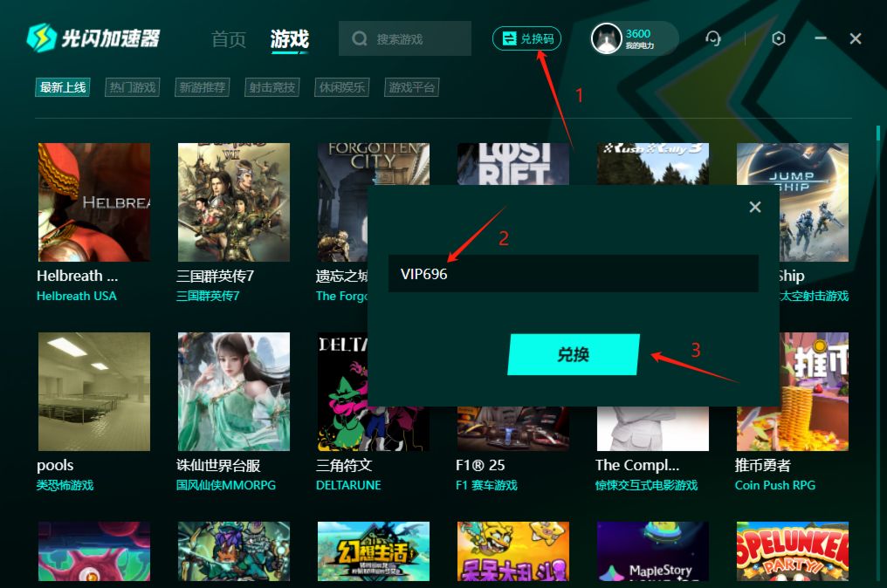
Task: Click the "DELTARUNE" subtitle
Action: click(x=348, y=485)
